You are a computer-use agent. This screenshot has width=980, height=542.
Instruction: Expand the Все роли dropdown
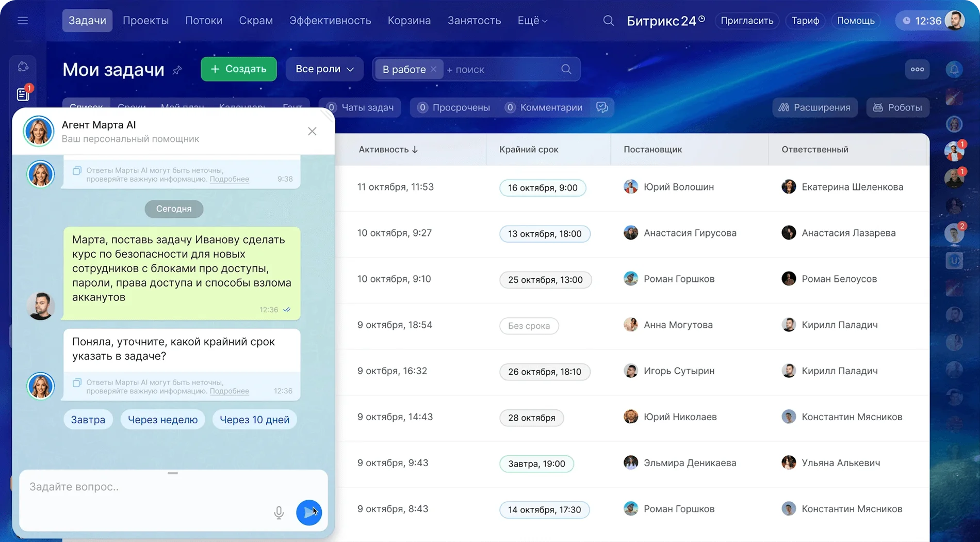324,69
